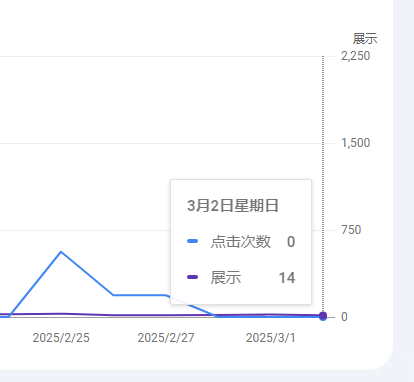414x382 pixels.
Task: Click the flat blue line segment below 2025/2/27
Action: pos(140,295)
